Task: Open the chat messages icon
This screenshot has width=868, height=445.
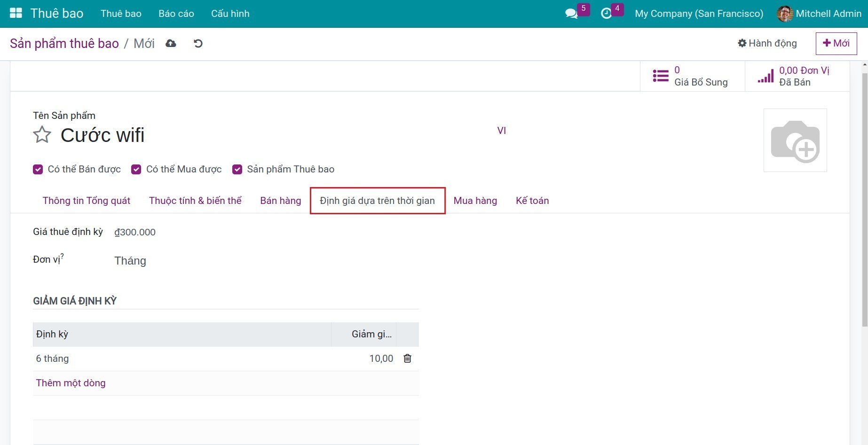Action: point(571,14)
